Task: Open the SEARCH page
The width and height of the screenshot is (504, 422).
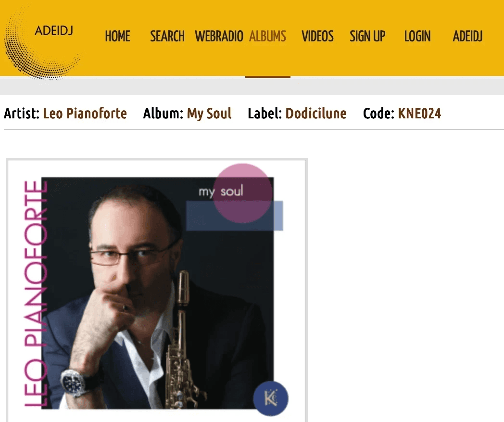Action: pyautogui.click(x=167, y=36)
